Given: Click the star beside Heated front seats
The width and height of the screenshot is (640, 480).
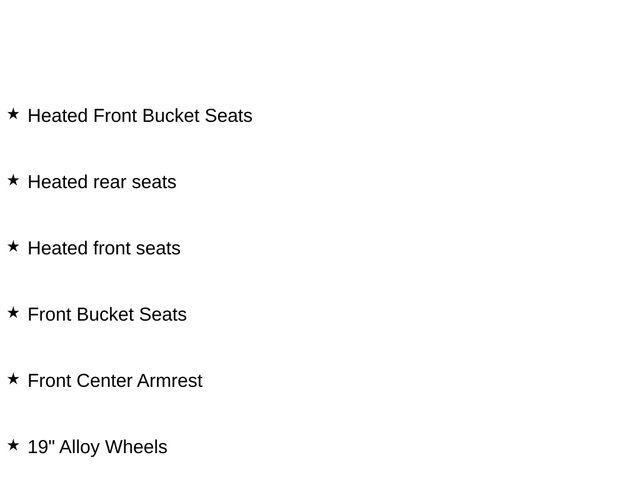Looking at the screenshot, I should coord(13,247).
